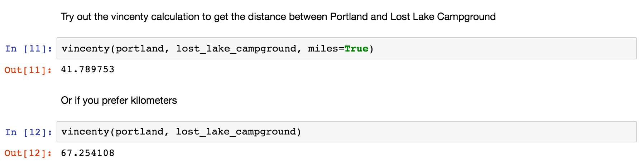Select the In [11] prompt label

click(x=28, y=49)
